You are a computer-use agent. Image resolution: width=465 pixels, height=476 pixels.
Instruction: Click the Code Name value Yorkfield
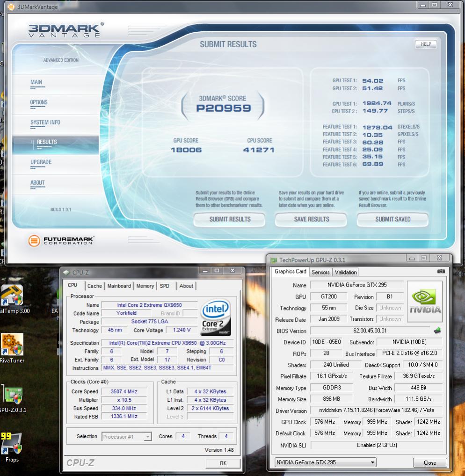click(126, 313)
